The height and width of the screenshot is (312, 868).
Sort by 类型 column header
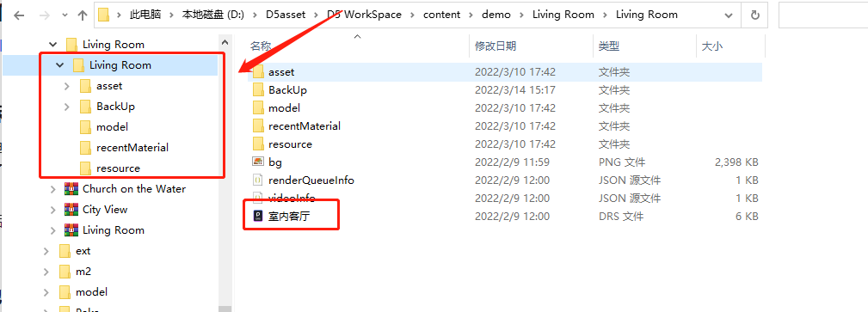click(x=609, y=46)
